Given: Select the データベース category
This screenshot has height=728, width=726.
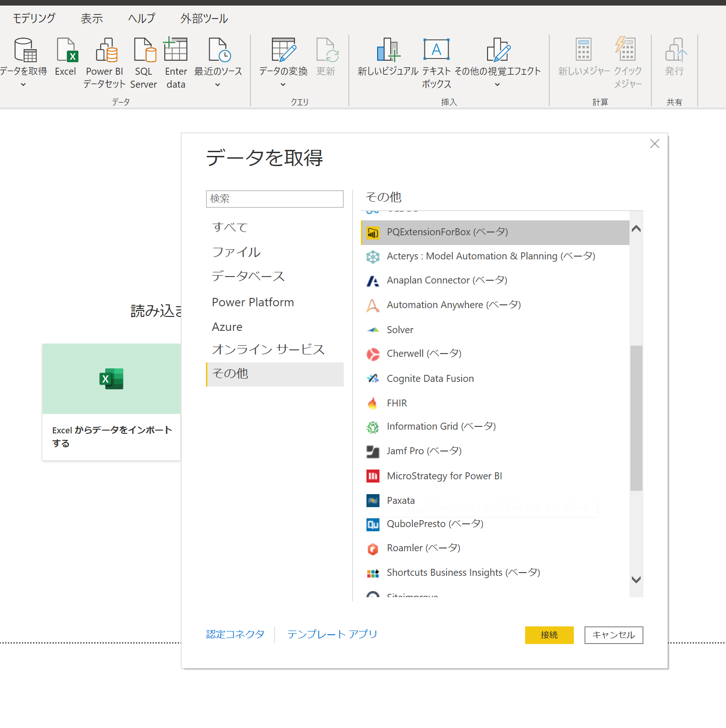Looking at the screenshot, I should coord(275,277).
